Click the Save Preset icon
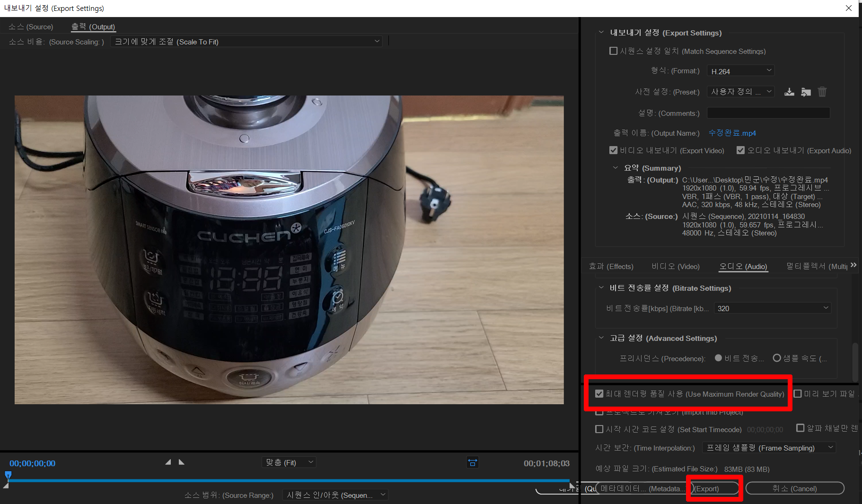 [789, 92]
